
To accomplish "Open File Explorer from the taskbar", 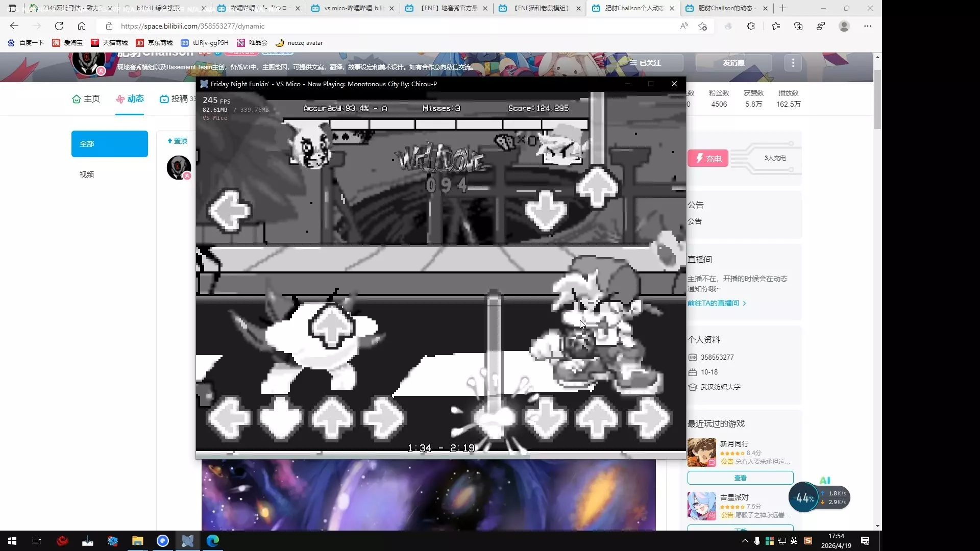I will point(138,541).
